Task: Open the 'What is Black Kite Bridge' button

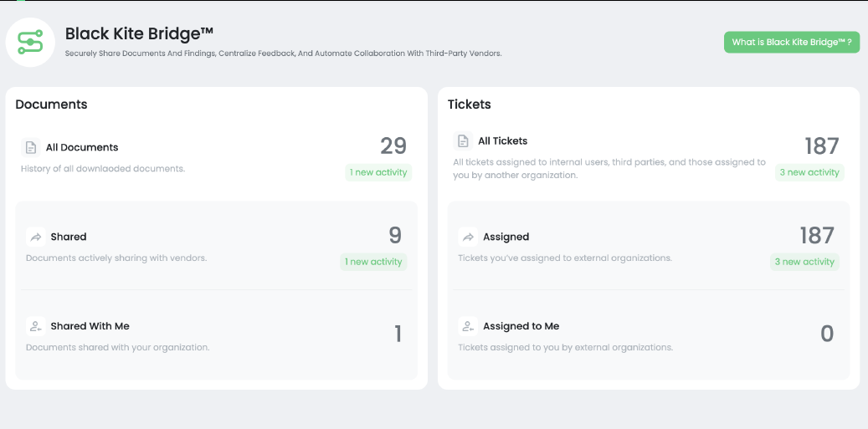Action: point(791,43)
